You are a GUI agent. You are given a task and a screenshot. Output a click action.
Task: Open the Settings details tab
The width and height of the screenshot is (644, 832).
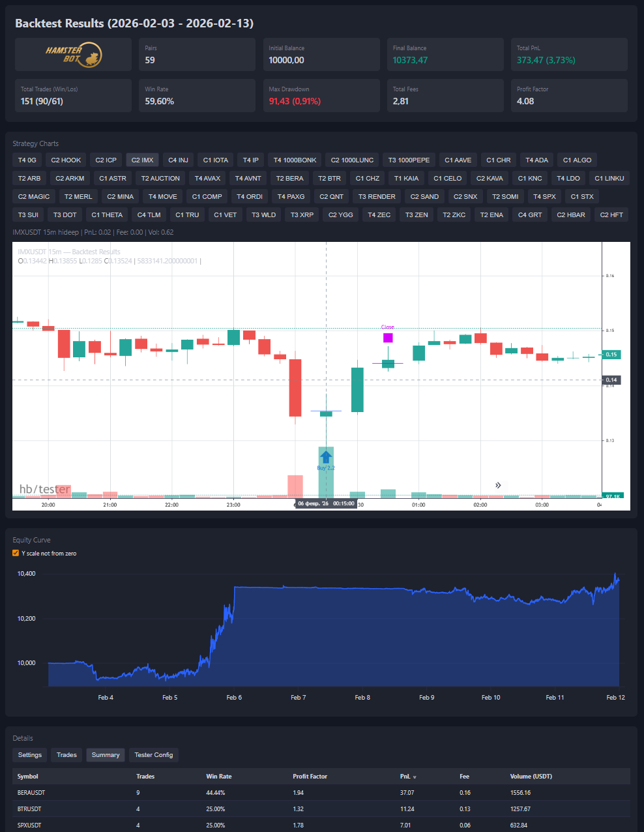tap(30, 755)
